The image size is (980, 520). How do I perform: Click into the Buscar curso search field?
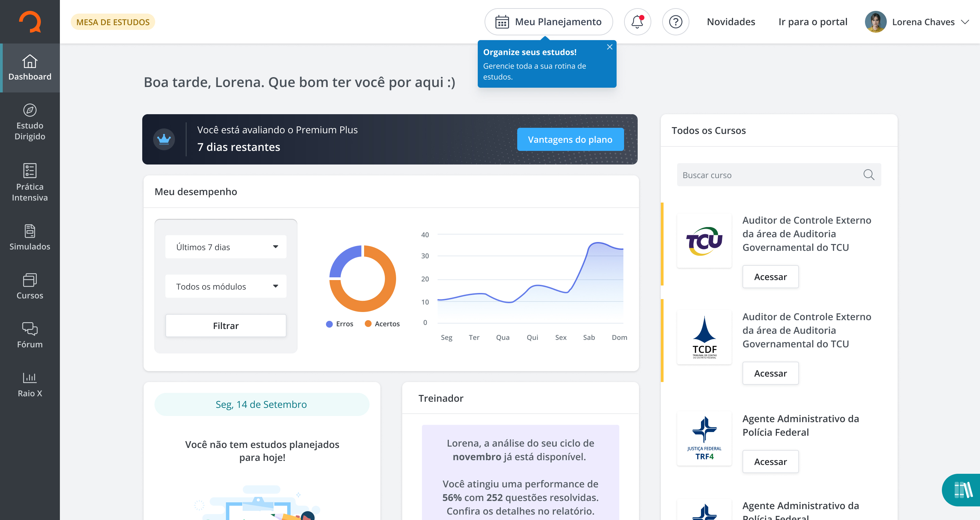coord(765,175)
